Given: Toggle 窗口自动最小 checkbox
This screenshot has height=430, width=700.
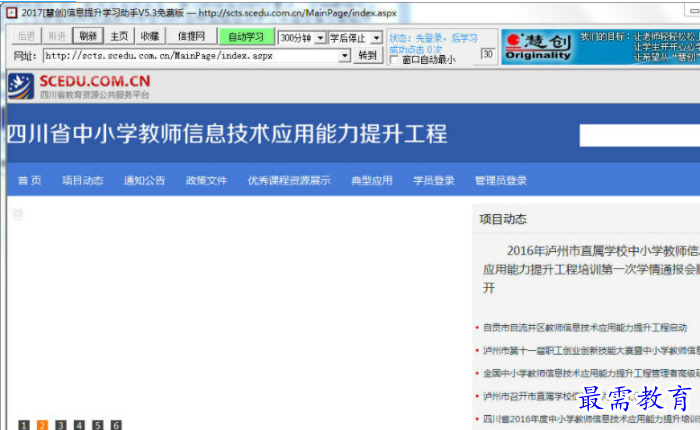Looking at the screenshot, I should point(394,59).
